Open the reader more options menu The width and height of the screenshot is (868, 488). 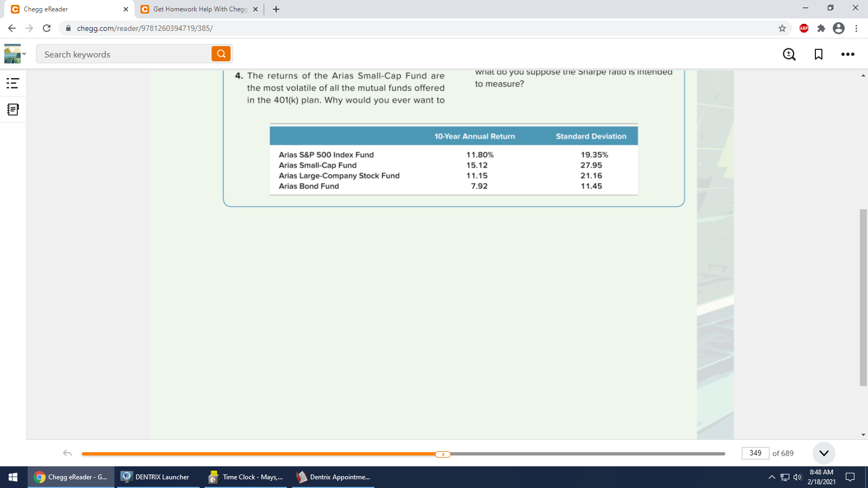(x=848, y=54)
